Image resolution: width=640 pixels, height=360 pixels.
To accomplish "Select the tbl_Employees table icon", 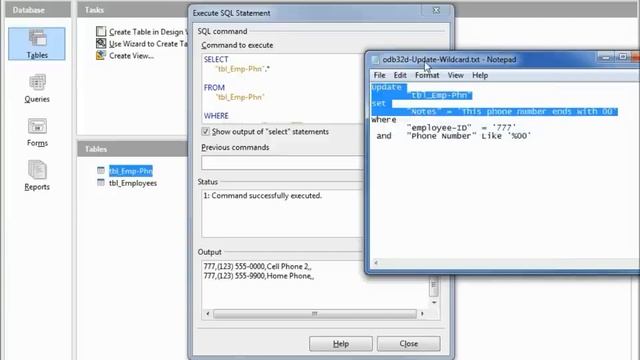I will (x=101, y=182).
